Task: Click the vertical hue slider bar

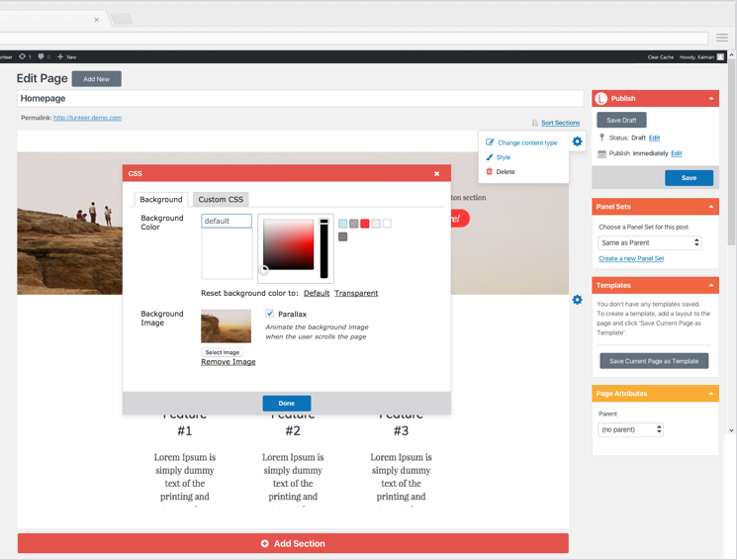Action: pos(323,248)
